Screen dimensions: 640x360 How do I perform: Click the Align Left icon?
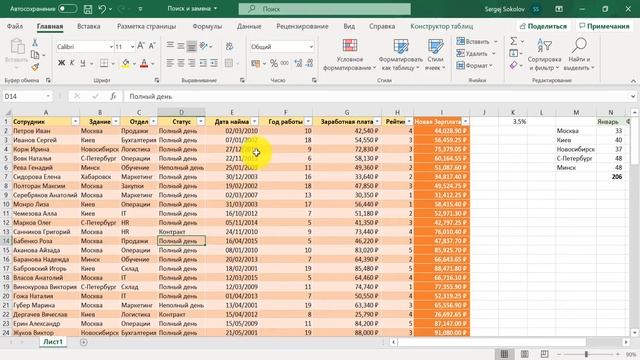[x=170, y=63]
